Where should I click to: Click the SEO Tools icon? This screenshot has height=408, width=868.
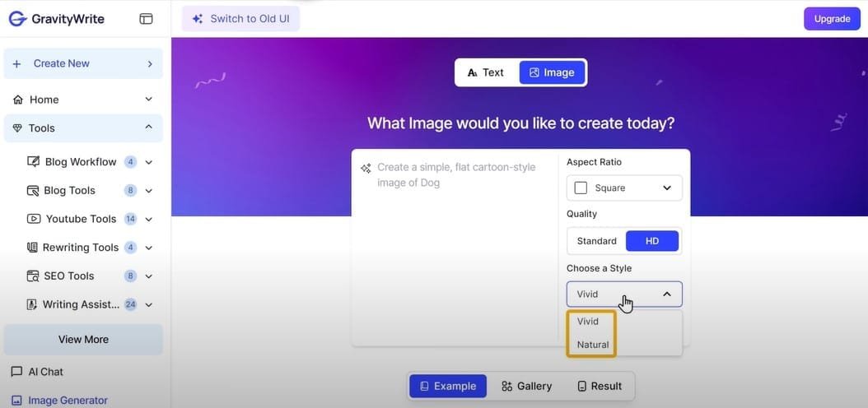(33, 276)
